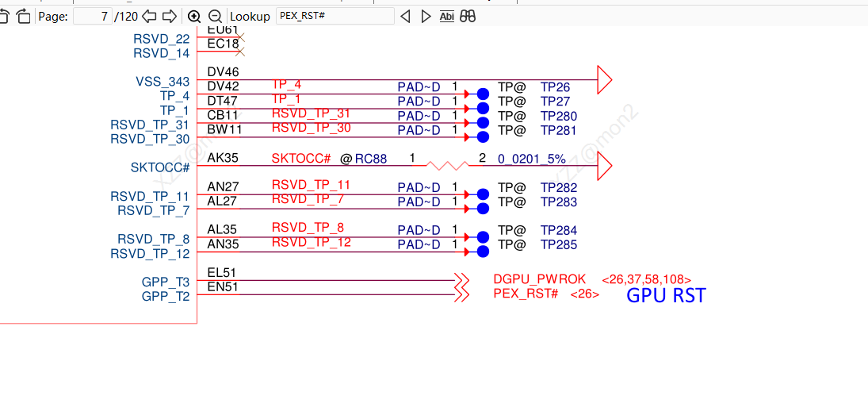
Task: Select the DGPU_PWROK net label
Action: [539, 279]
